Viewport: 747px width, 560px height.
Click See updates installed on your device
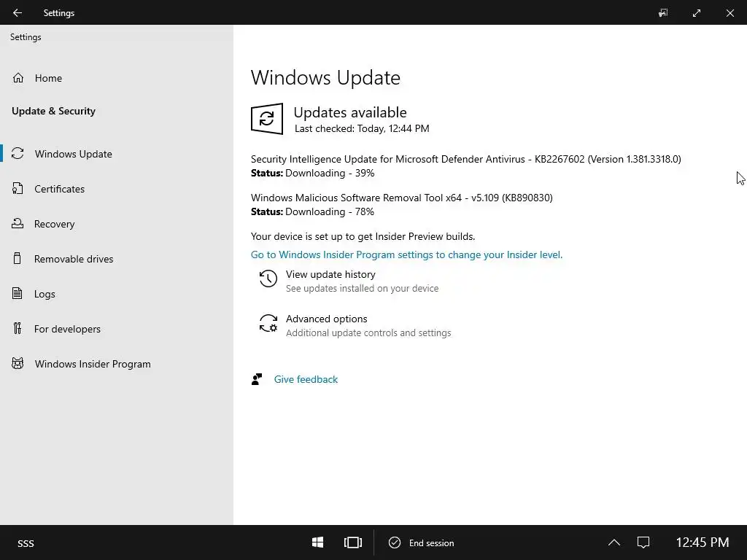point(362,289)
